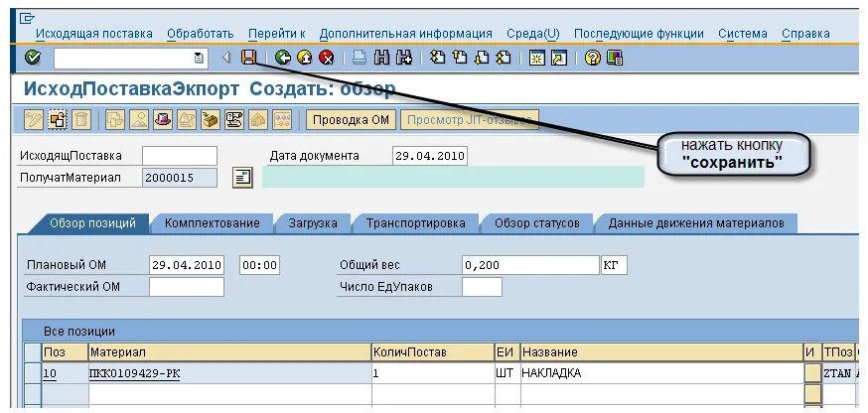The width and height of the screenshot is (868, 413).
Task: Open the Система menu
Action: [743, 34]
